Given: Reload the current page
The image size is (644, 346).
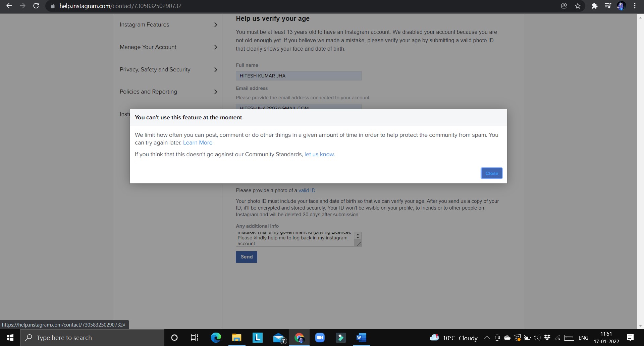Looking at the screenshot, I should tap(36, 6).
